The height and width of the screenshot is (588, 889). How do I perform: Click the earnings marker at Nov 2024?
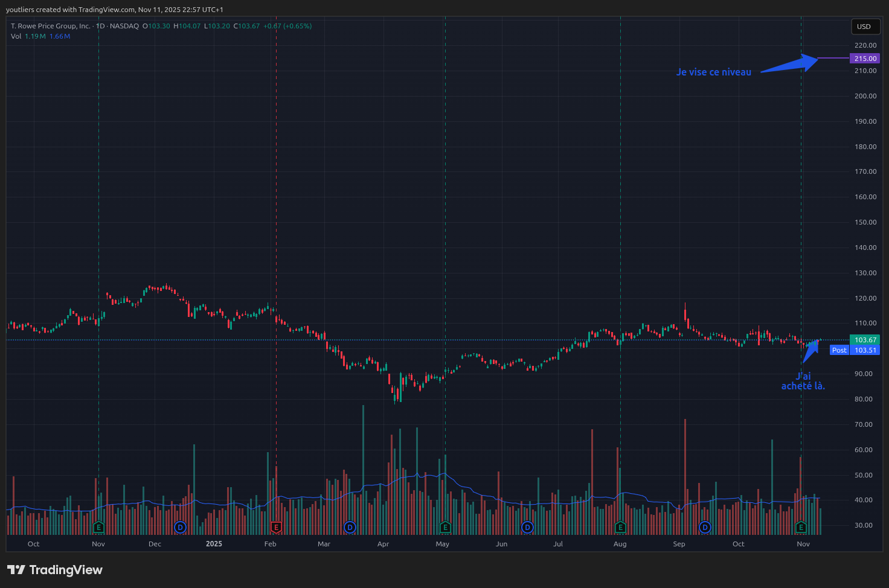click(98, 528)
